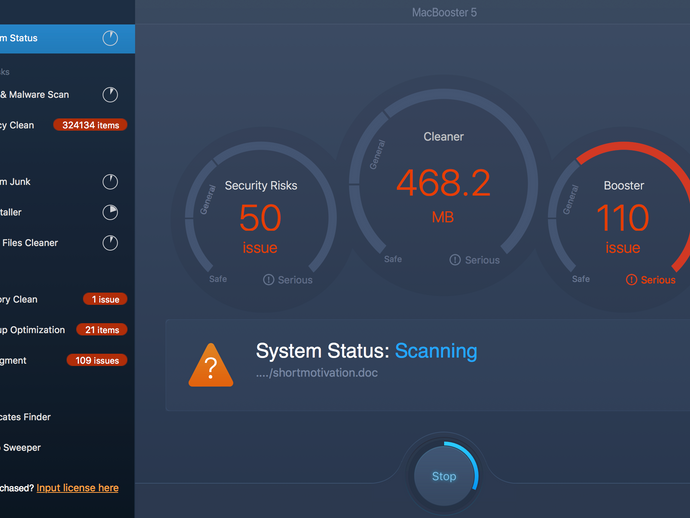Open Startup Optimization sidebar item

[x=67, y=330]
